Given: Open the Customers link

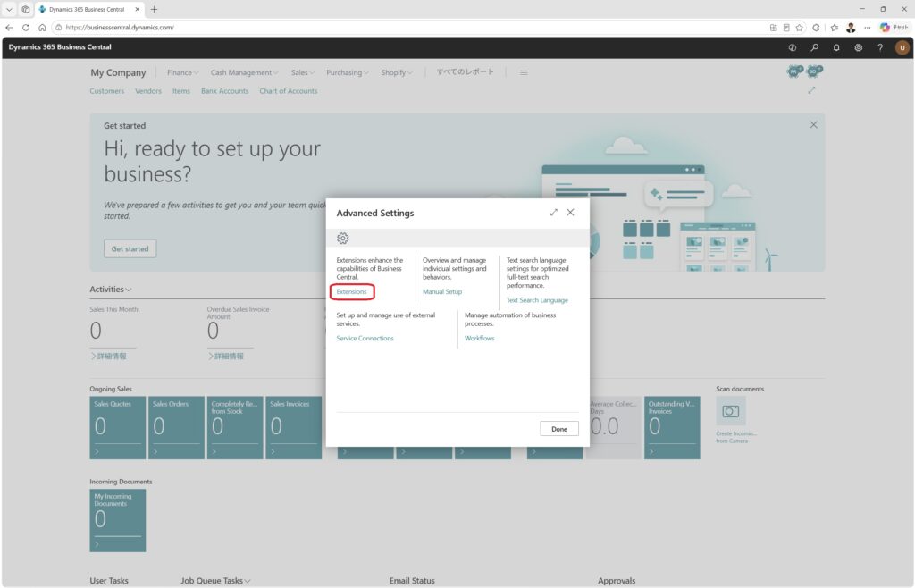Looking at the screenshot, I should 107,91.
